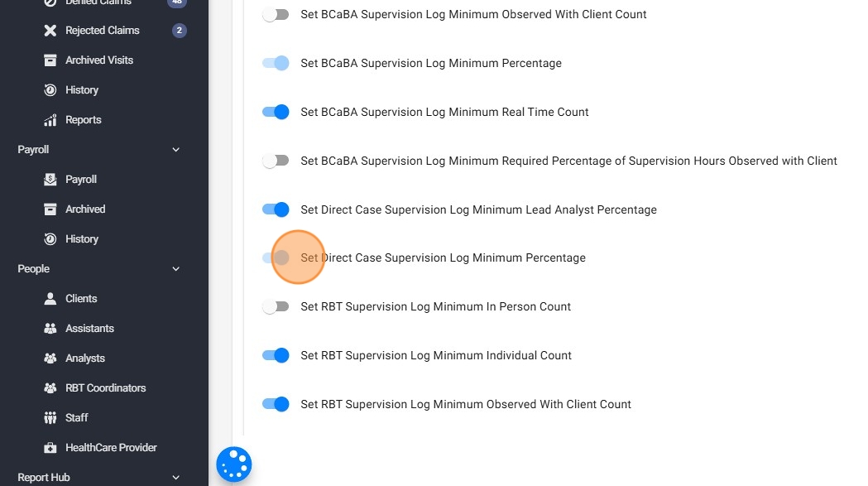The height and width of the screenshot is (486, 868).
Task: Open payroll Archived link
Action: click(x=85, y=209)
